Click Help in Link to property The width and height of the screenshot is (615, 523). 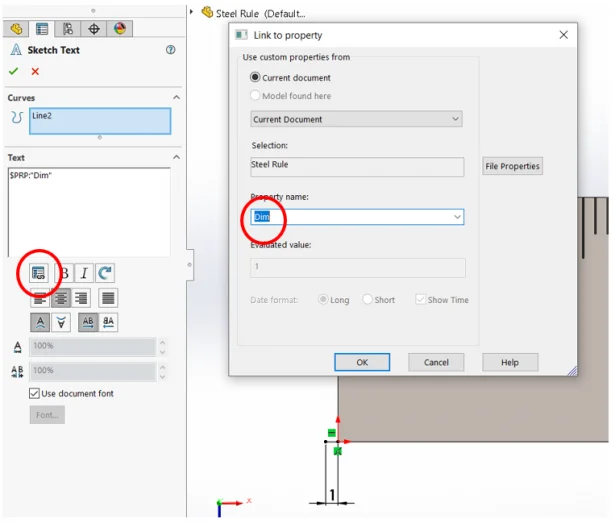[510, 362]
